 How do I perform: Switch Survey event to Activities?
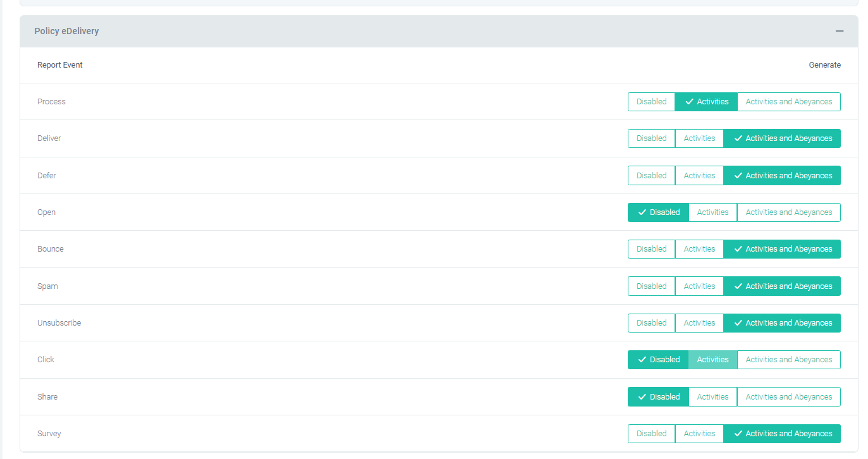point(699,433)
